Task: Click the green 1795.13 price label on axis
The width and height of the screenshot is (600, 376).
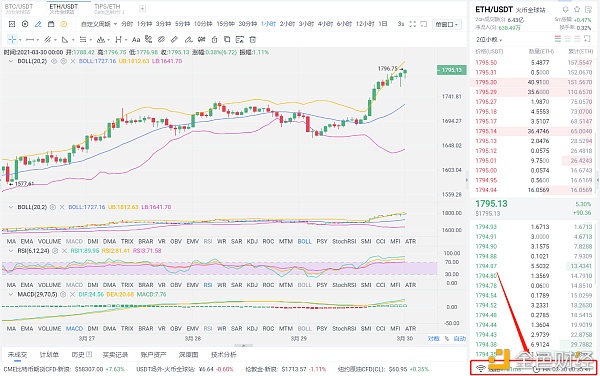Action: [452, 70]
